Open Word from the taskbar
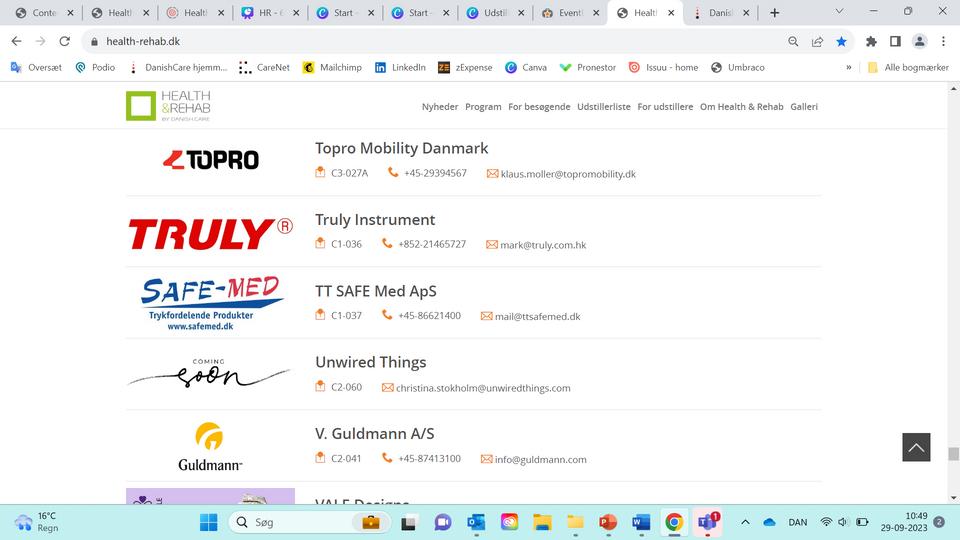960x540 pixels. (641, 522)
